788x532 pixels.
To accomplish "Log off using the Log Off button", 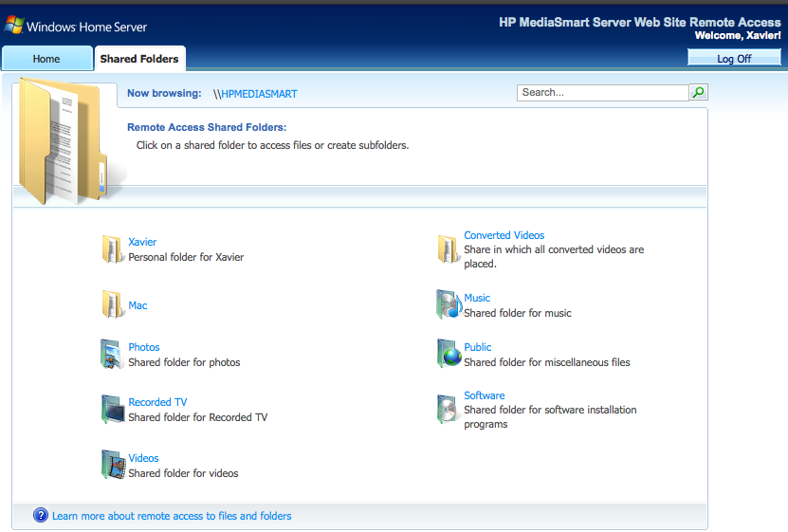I will point(734,58).
